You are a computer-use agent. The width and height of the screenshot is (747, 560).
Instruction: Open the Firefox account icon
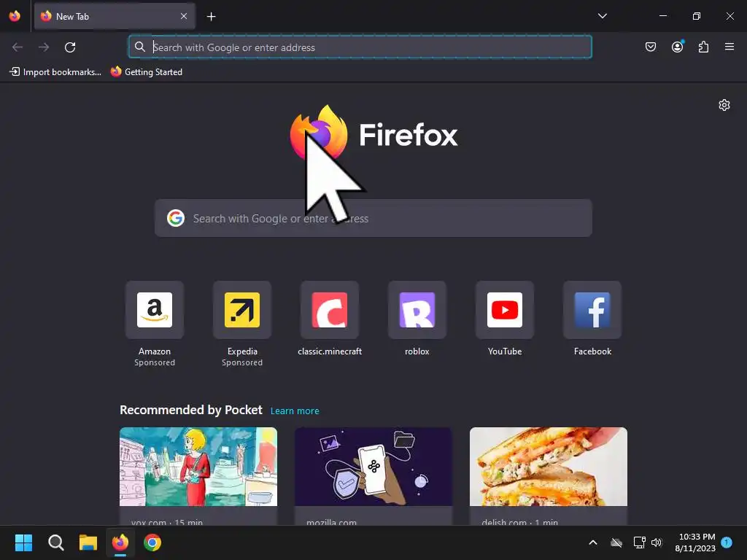click(x=677, y=47)
